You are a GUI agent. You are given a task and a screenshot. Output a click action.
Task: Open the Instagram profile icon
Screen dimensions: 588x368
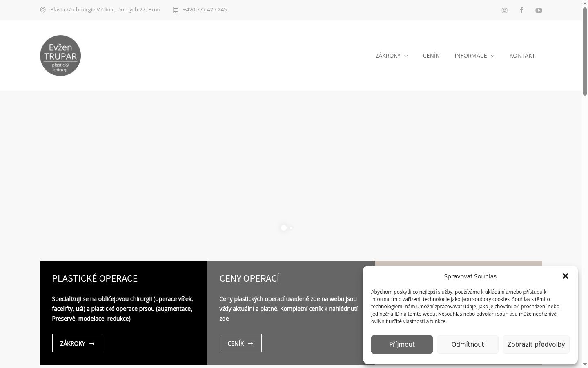click(504, 10)
